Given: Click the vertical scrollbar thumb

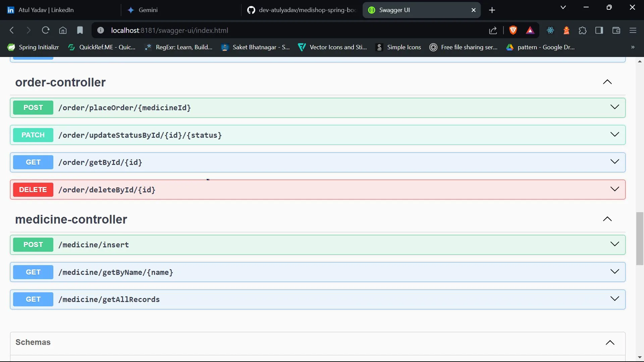Looking at the screenshot, I should click(x=640, y=239).
